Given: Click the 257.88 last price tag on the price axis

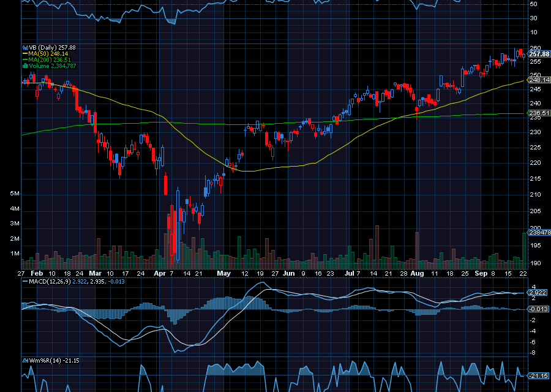Looking at the screenshot, I should pyautogui.click(x=539, y=54).
